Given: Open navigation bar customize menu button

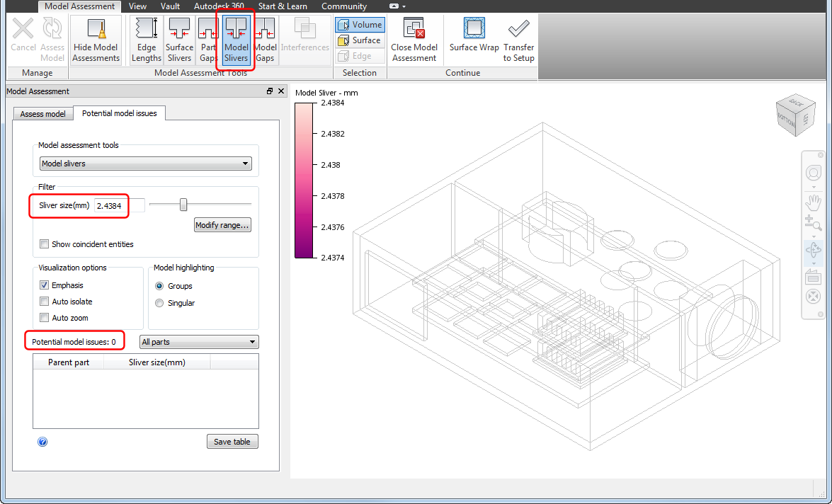Looking at the screenshot, I should [821, 314].
